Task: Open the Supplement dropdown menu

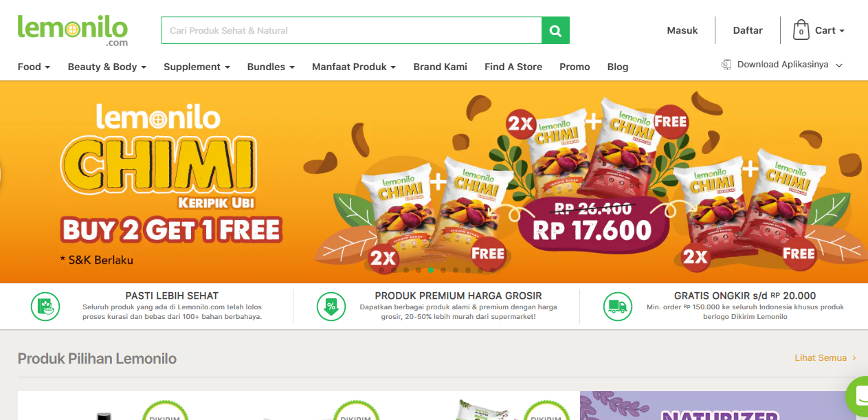Action: tap(197, 67)
